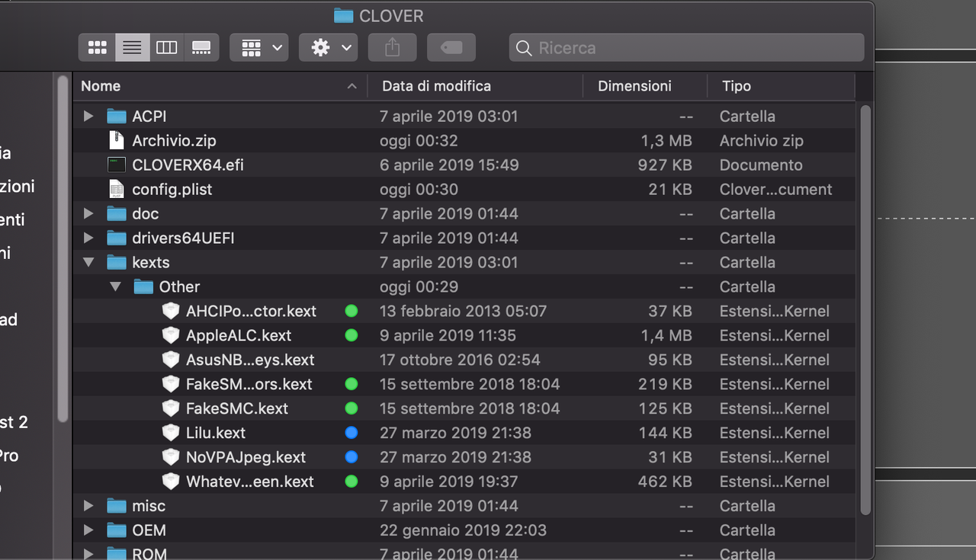Image resolution: width=976 pixels, height=560 pixels.
Task: Click '13 febbraio 2013 05:07' date
Action: point(463,312)
